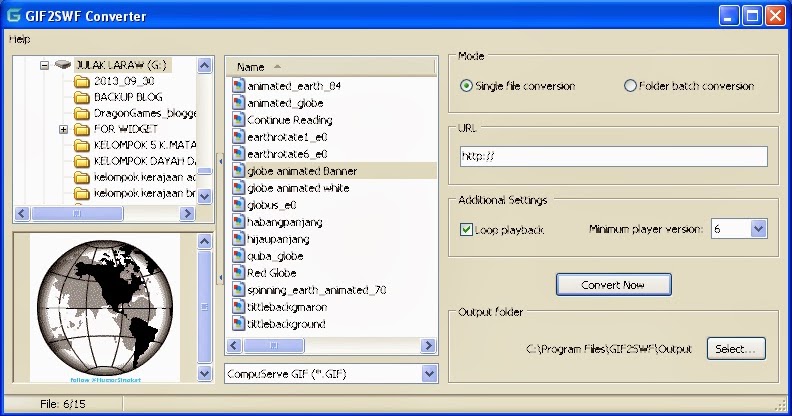Viewport: 792px width, 416px height.
Task: Click file list horizontal scroll left arrow
Action: click(x=234, y=345)
